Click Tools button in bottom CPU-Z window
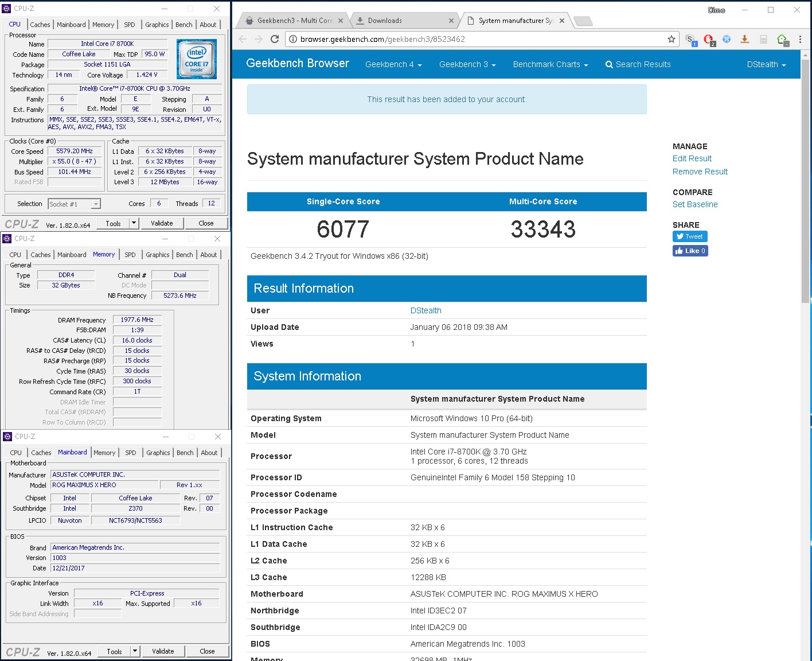Screen dimensions: 812x661 point(115,651)
